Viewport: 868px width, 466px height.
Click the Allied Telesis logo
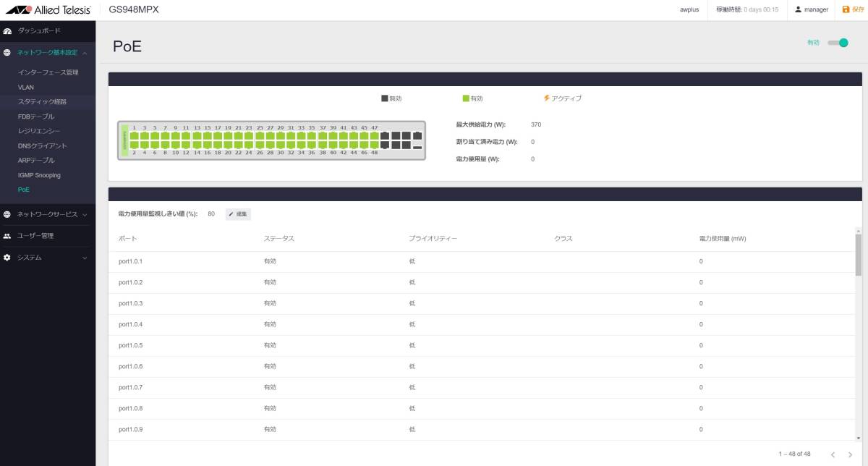(48, 9)
